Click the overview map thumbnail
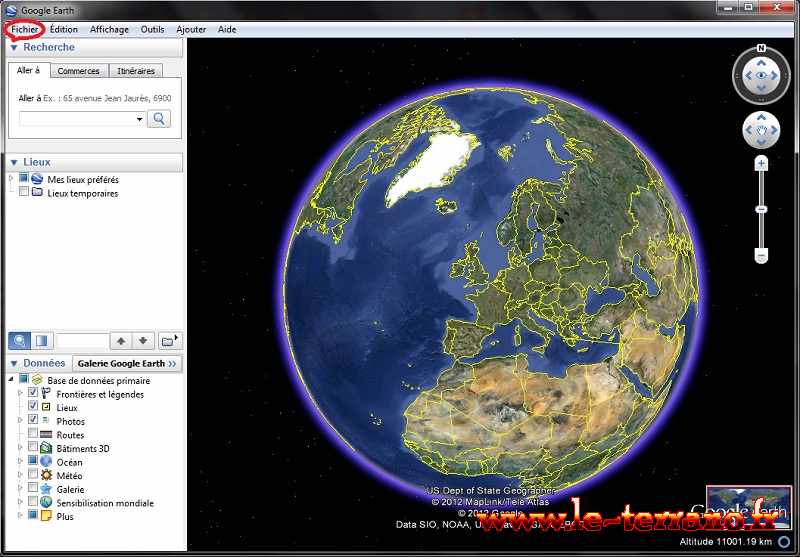Image resolution: width=800 pixels, height=557 pixels. [x=748, y=508]
